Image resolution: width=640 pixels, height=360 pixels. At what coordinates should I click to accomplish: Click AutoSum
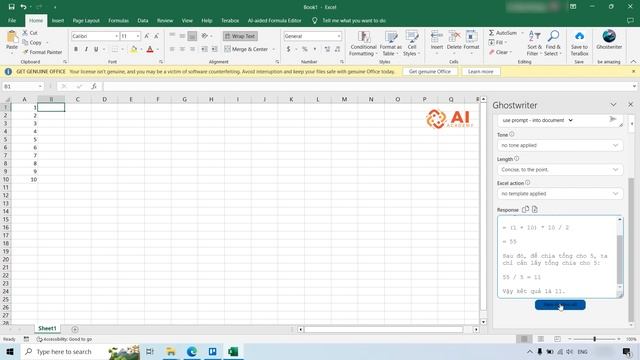(x=503, y=33)
